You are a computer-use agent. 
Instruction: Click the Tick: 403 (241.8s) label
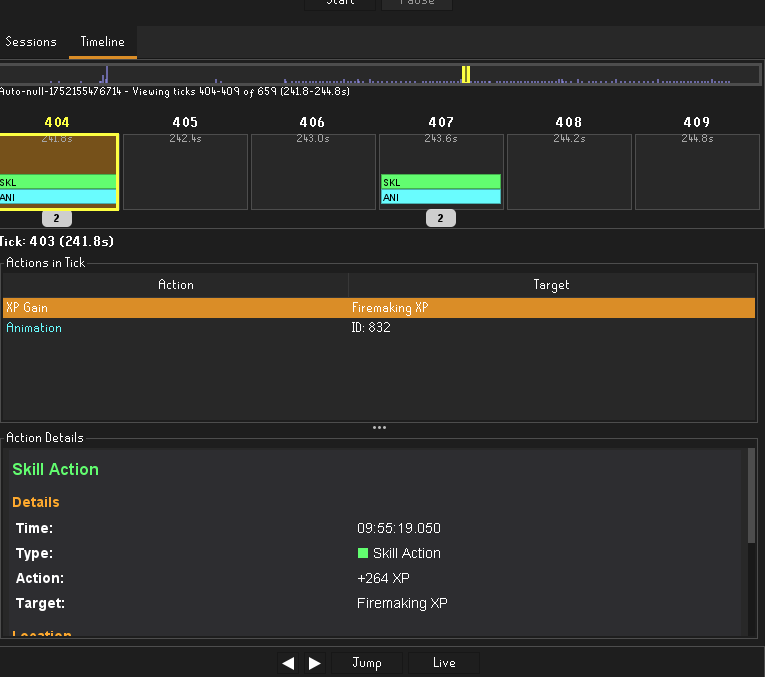coord(57,241)
